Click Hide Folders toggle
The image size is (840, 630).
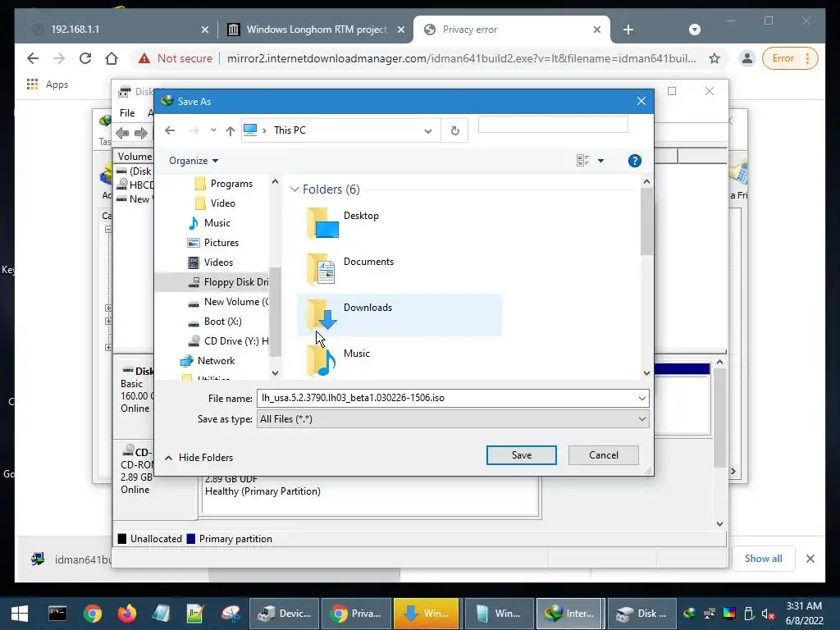pos(199,458)
